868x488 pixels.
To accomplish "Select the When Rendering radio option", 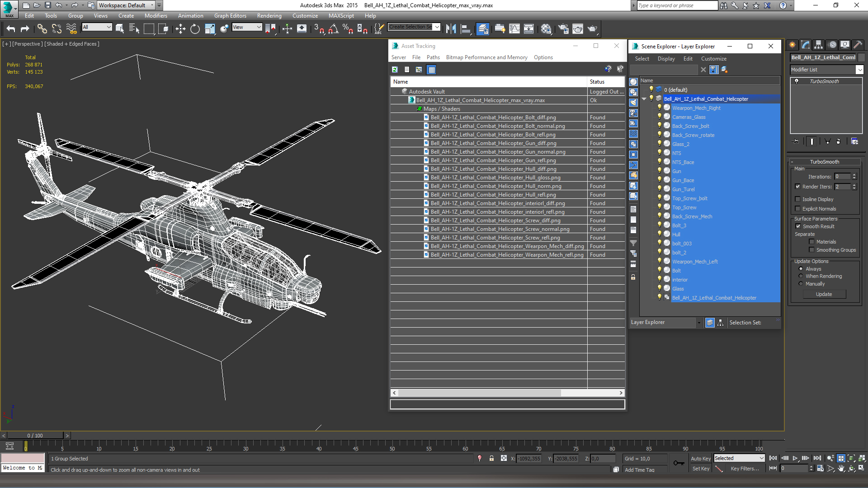I will [801, 276].
